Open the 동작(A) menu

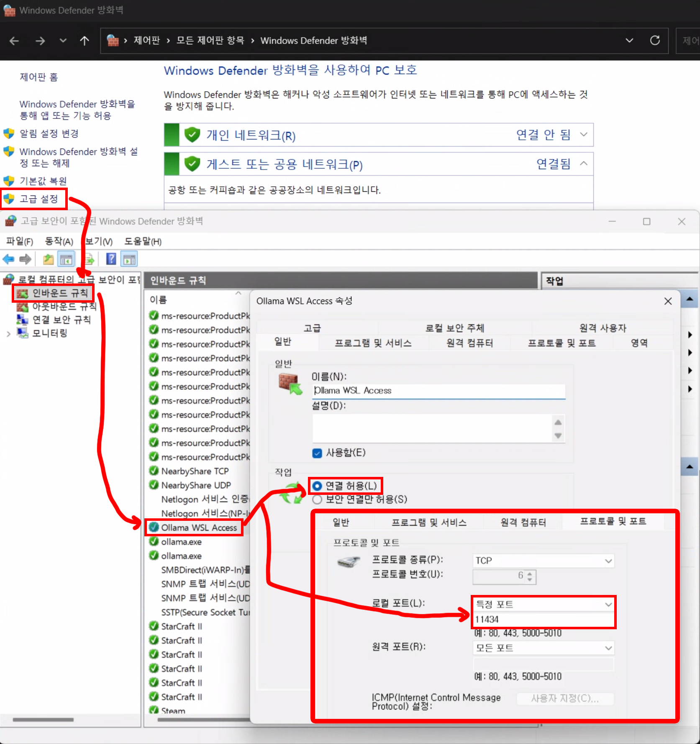click(x=59, y=242)
